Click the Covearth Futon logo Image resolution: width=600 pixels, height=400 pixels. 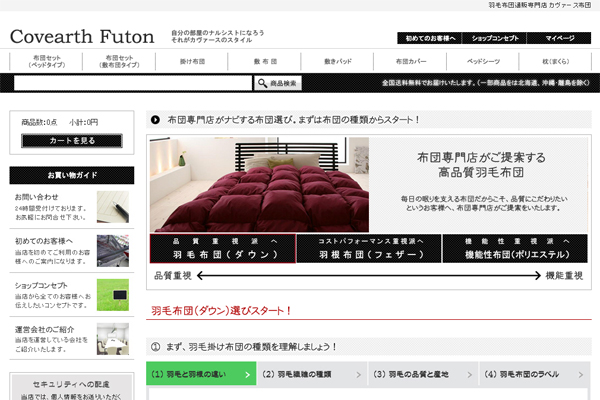82,37
